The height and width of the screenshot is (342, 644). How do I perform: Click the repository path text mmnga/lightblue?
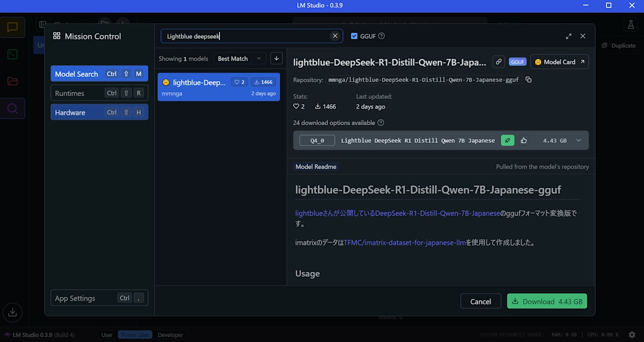pos(424,79)
